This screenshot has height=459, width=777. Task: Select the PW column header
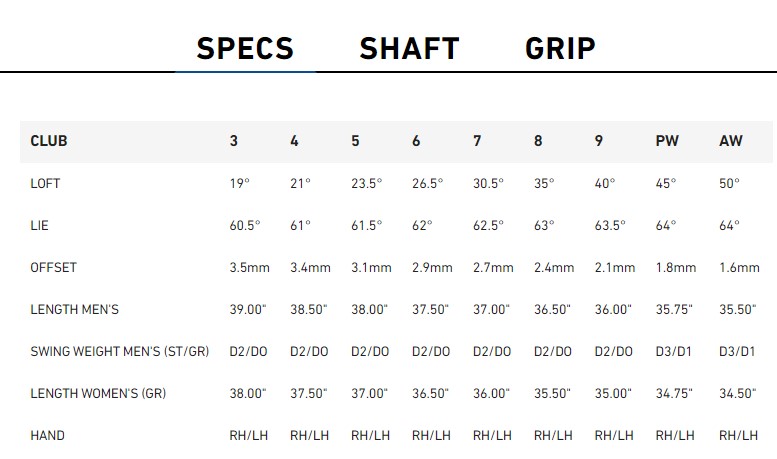point(667,141)
